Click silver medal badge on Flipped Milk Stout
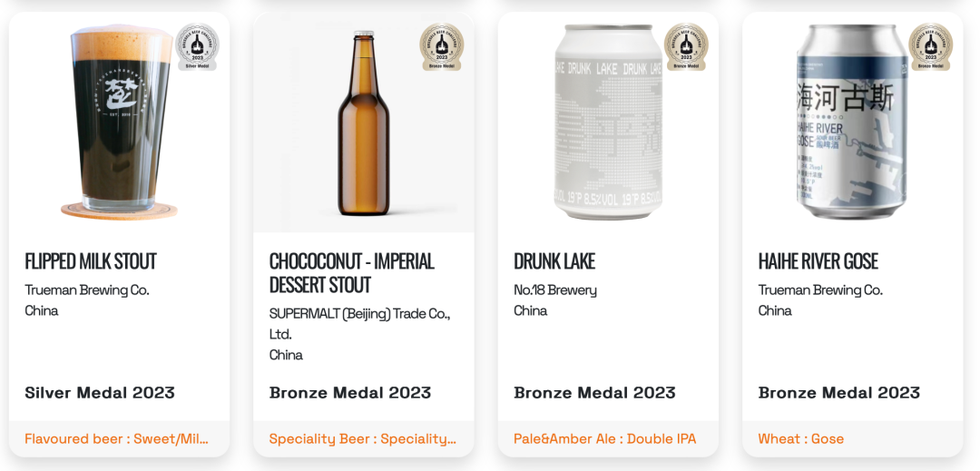Viewport: 980px width, 471px height. tap(196, 46)
